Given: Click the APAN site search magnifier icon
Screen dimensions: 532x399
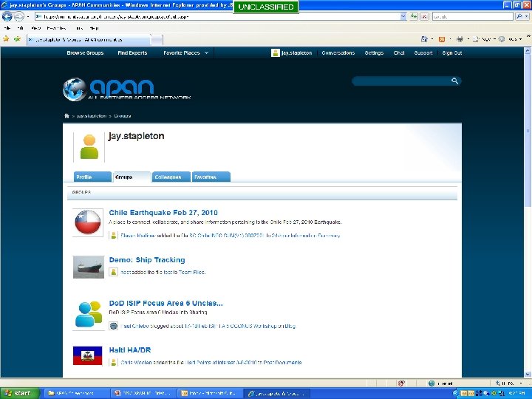Looking at the screenshot, I should [454, 81].
